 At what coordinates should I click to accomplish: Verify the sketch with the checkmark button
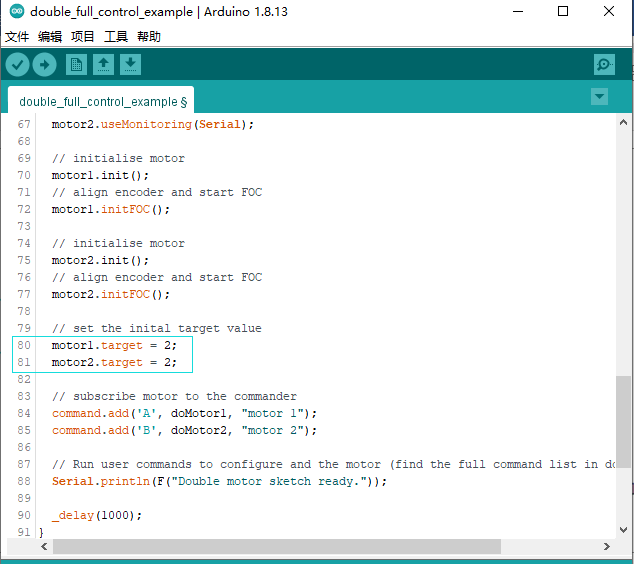[x=17, y=65]
